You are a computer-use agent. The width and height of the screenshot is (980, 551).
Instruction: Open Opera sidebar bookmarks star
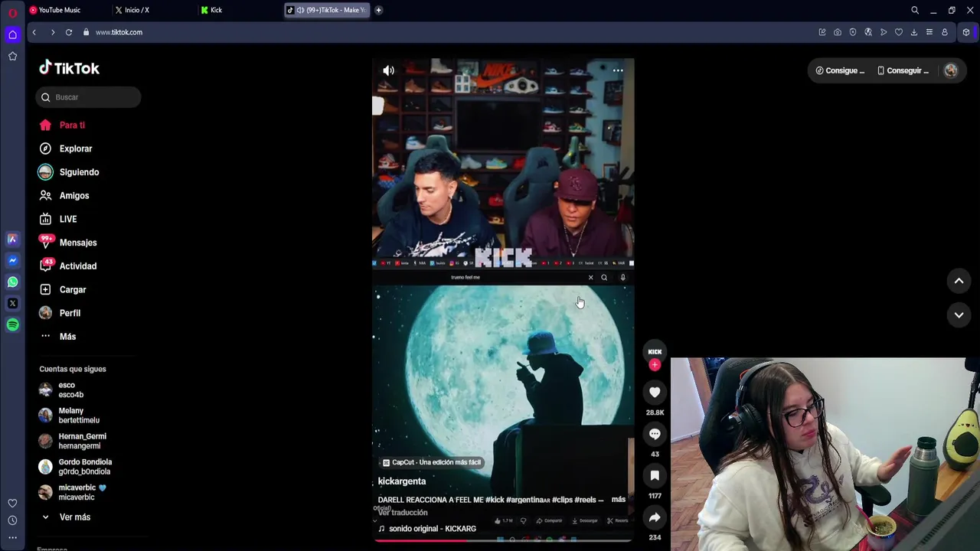[x=12, y=56]
